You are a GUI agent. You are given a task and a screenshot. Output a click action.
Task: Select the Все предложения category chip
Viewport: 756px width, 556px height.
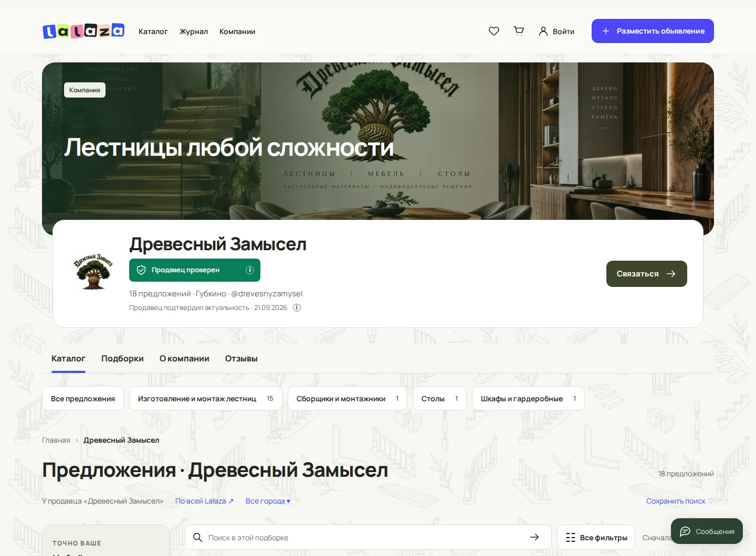[x=83, y=399]
